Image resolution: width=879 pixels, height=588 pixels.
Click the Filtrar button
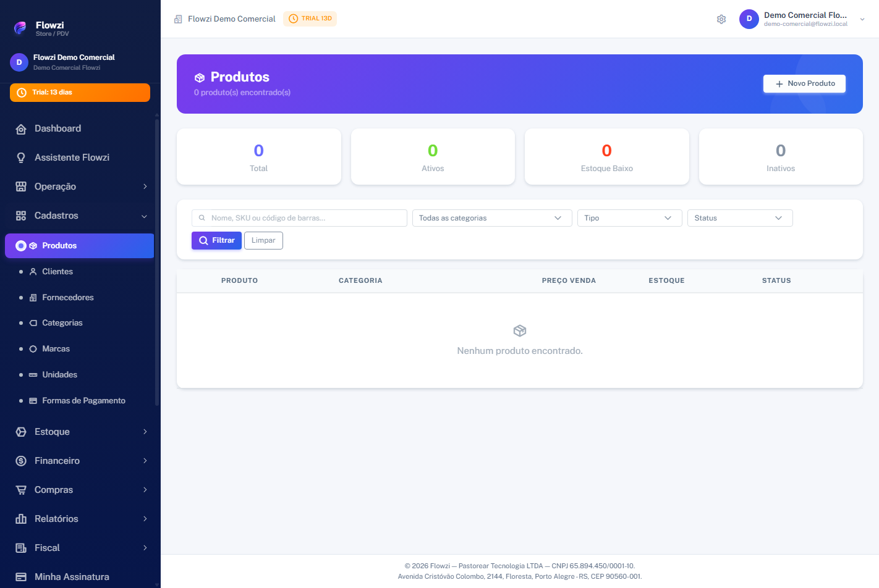point(216,240)
